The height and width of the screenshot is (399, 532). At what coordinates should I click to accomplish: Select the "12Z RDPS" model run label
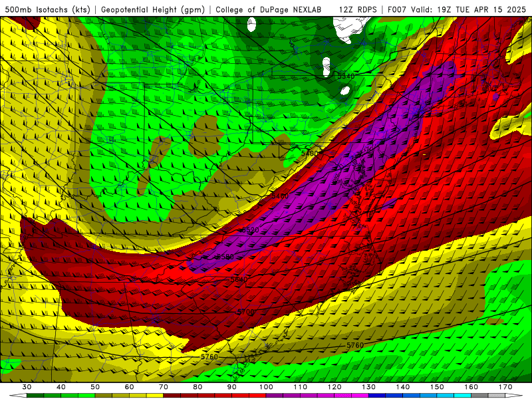click(358, 10)
